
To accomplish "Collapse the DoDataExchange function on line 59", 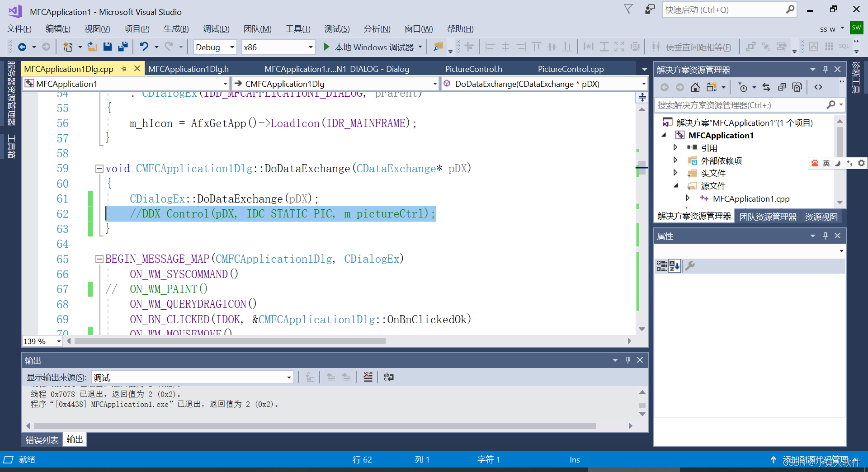I will [99, 169].
